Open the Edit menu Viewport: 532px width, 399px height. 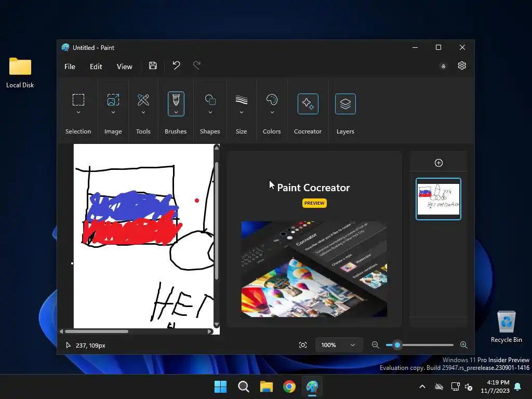pos(96,66)
